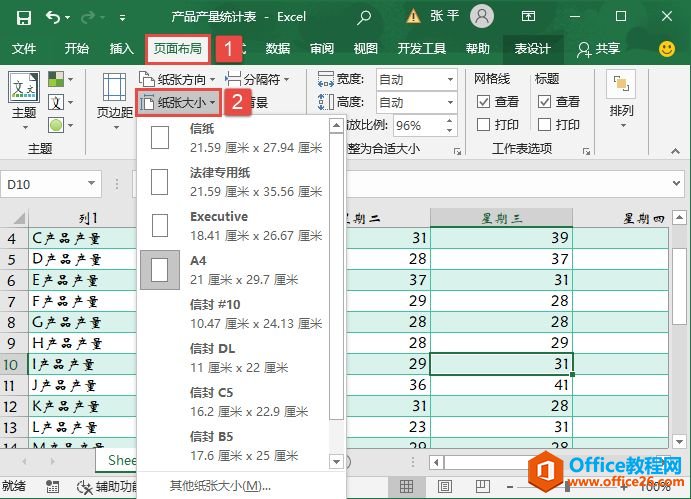Image resolution: width=691 pixels, height=499 pixels.
Task: Open Ribbon Display Options icon
Action: pos(528,17)
